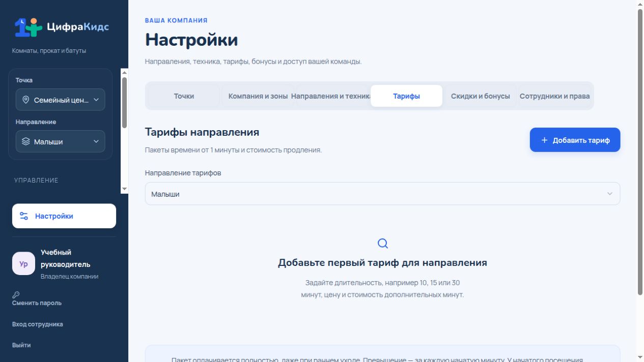The image size is (644, 362).
Task: Click the layers icon in Направление selector
Action: coord(26,142)
